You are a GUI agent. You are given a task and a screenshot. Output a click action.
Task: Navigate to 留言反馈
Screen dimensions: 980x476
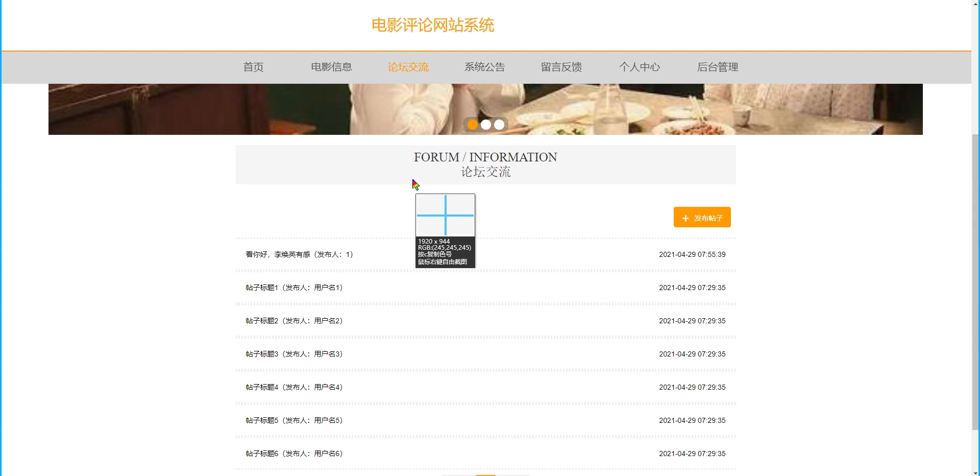(561, 67)
